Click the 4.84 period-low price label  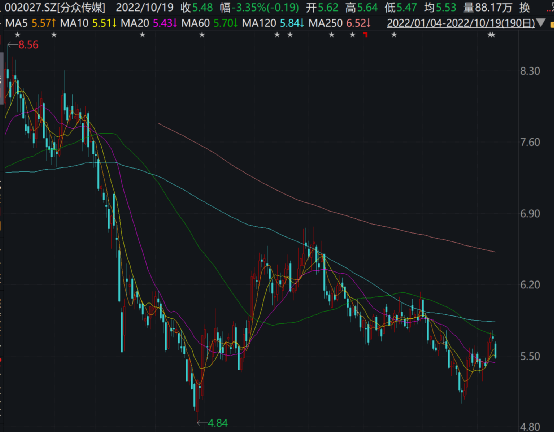[x=218, y=423]
